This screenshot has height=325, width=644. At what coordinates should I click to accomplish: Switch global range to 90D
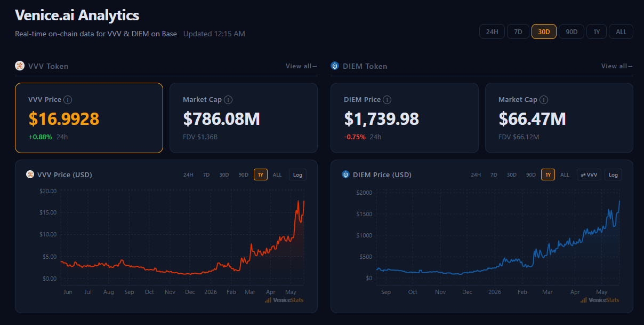(x=571, y=31)
